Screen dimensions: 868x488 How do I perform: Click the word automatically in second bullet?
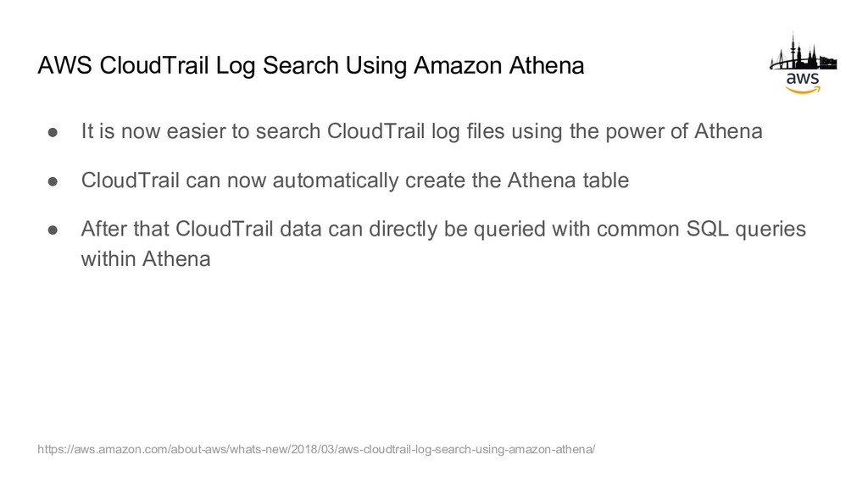pyautogui.click(x=336, y=180)
